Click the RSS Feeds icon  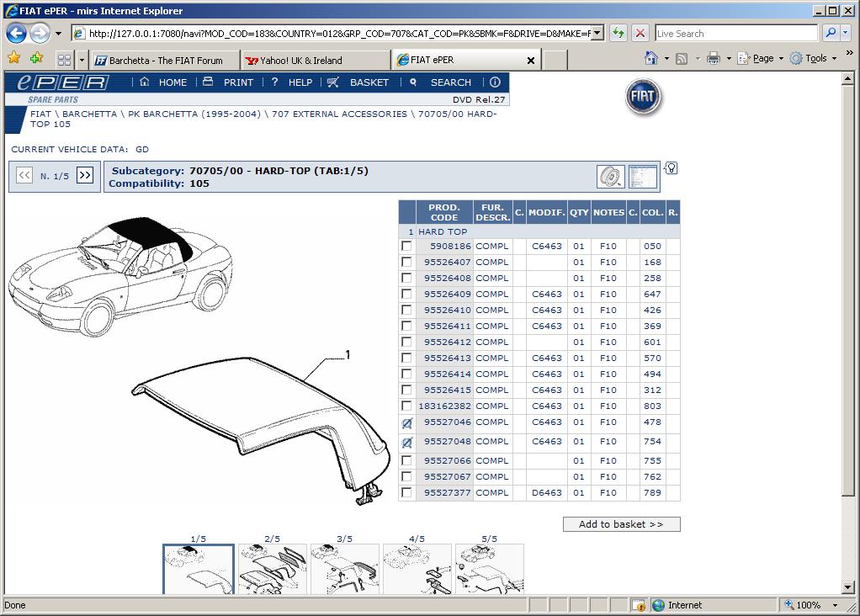point(682,58)
